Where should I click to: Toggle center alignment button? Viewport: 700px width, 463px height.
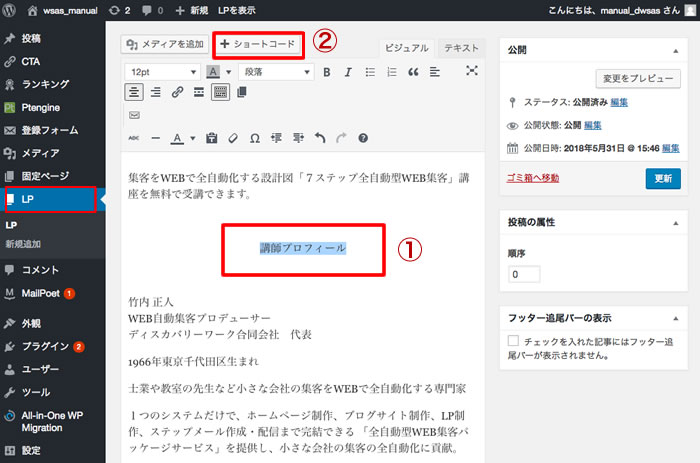pyautogui.click(x=134, y=92)
